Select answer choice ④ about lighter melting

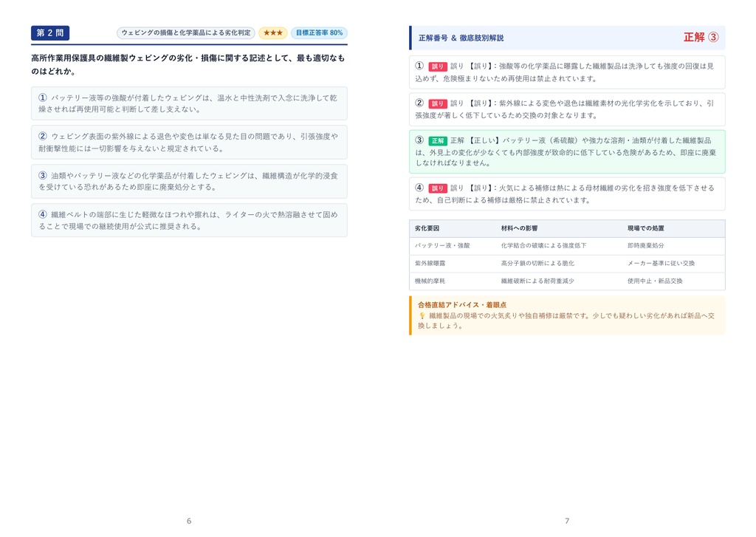click(x=189, y=221)
